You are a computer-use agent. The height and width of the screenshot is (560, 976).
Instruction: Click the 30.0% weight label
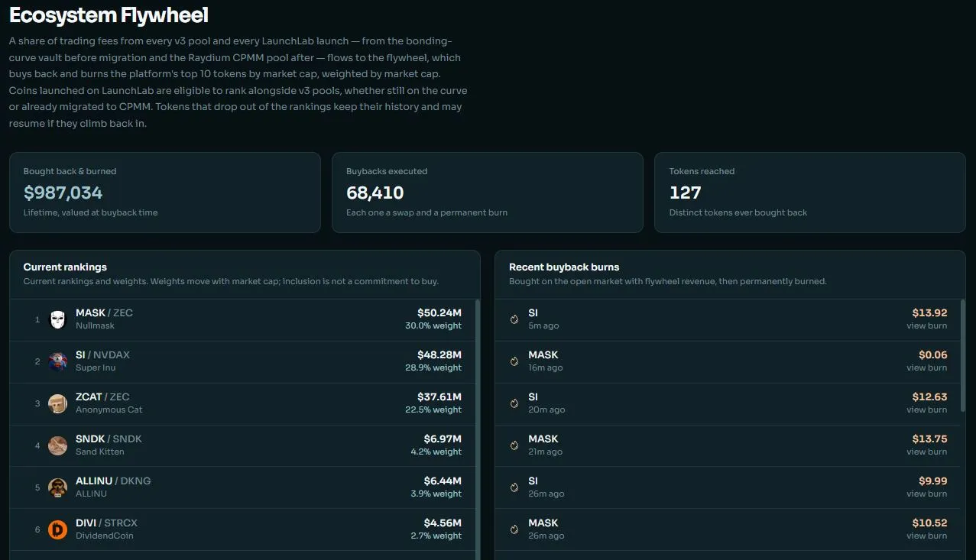click(x=433, y=326)
